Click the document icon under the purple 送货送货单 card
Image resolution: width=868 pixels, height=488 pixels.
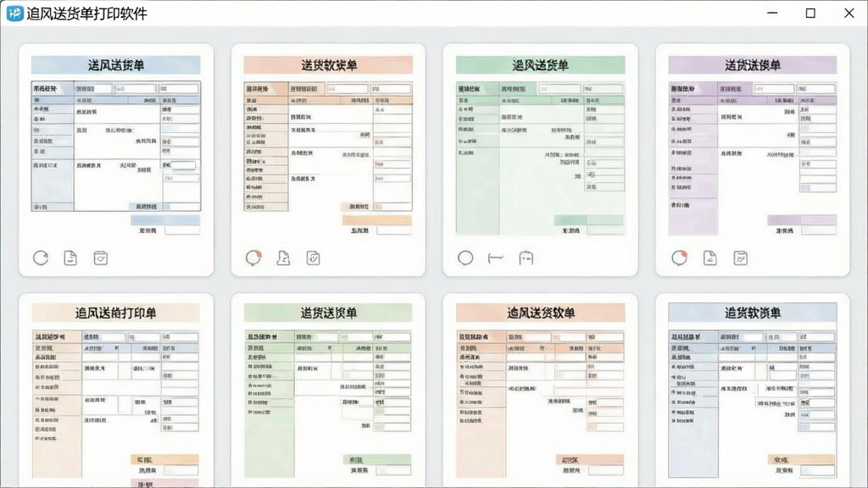click(x=709, y=258)
